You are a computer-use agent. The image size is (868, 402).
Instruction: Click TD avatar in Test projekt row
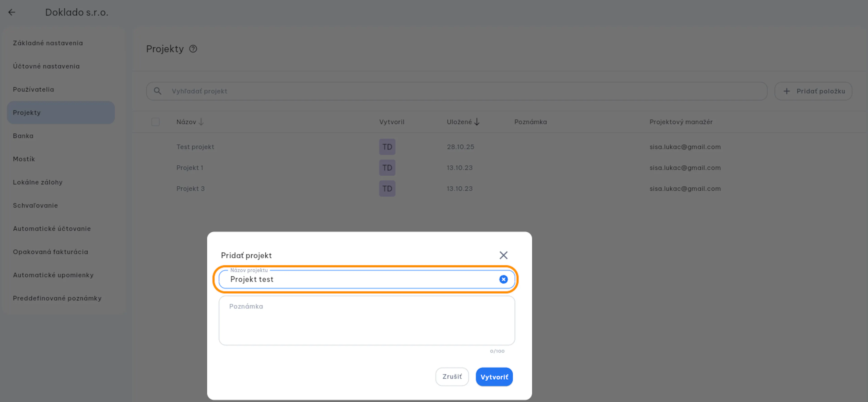(387, 147)
